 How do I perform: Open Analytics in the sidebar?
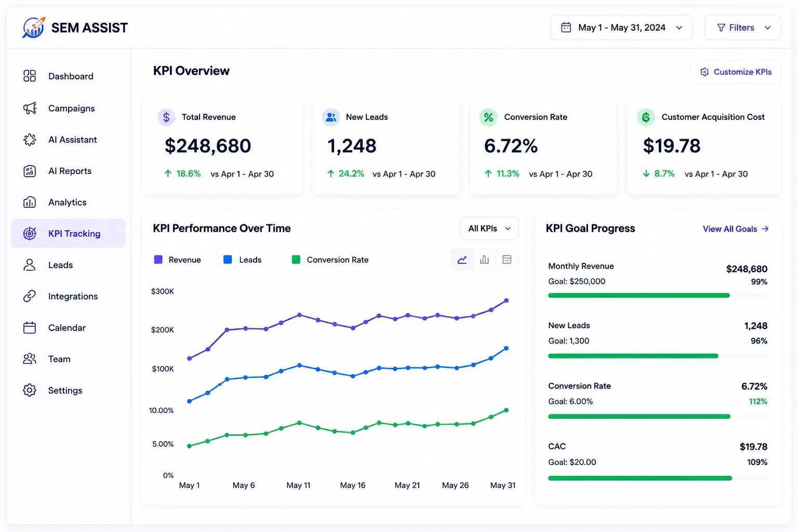[69, 202]
